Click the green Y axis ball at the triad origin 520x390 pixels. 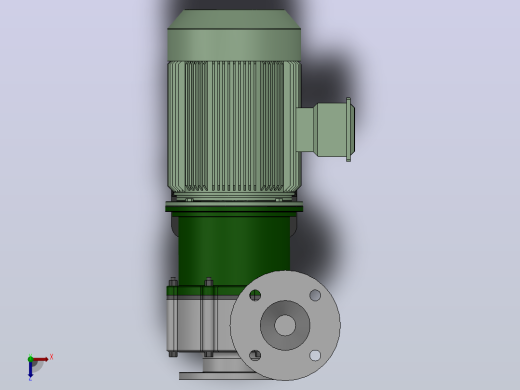30,359
